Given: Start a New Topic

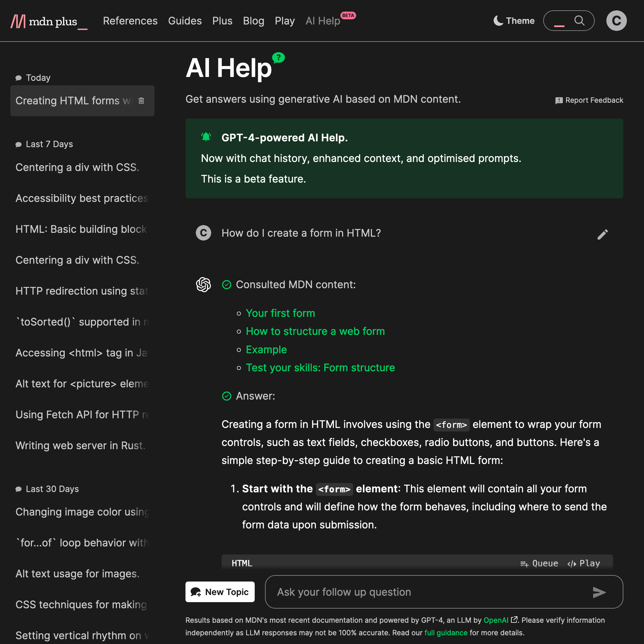Looking at the screenshot, I should pos(220,592).
